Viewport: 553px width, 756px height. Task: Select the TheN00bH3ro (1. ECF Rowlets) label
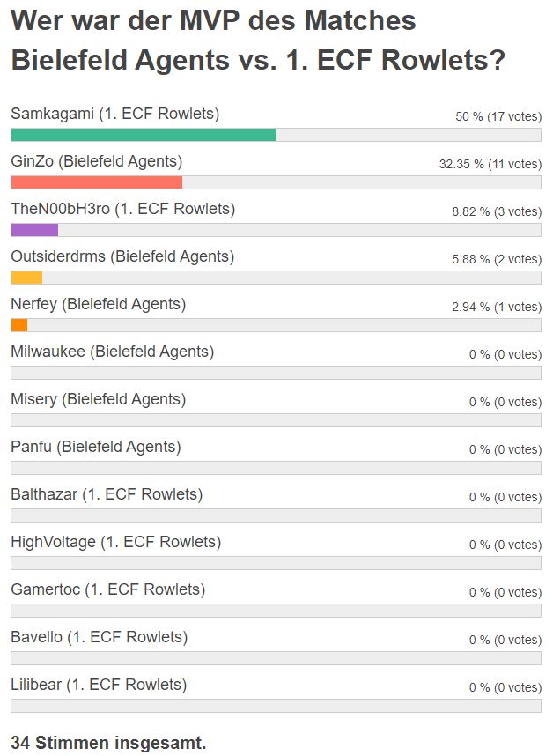point(123,209)
